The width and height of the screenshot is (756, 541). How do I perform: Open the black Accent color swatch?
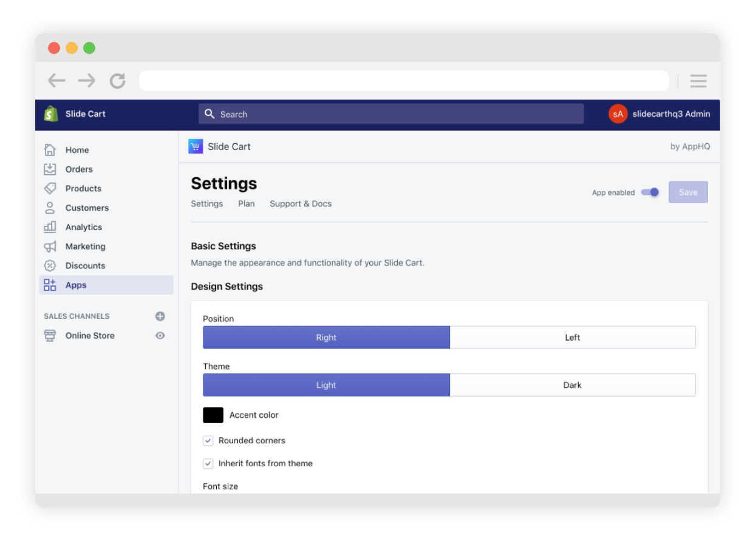click(213, 415)
